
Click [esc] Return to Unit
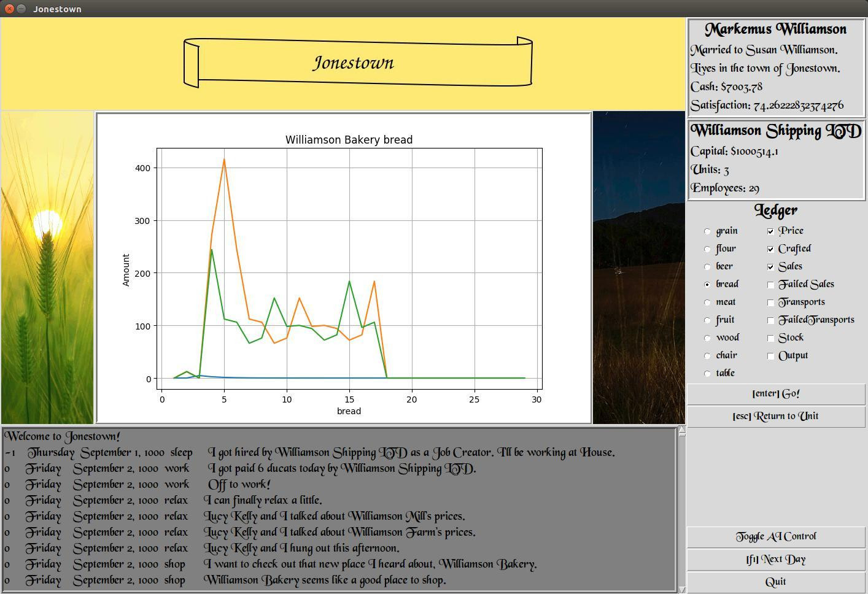click(x=776, y=416)
